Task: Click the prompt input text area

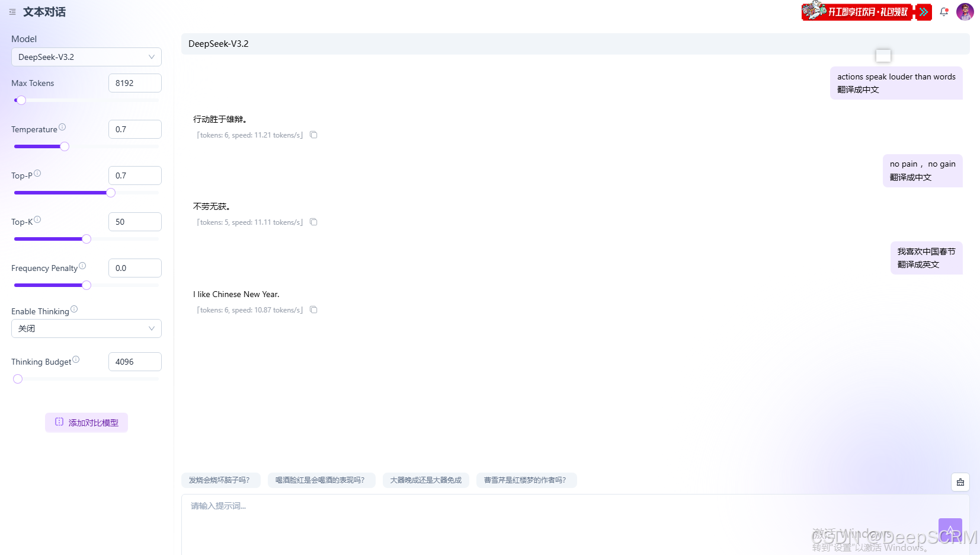Action: 575,525
